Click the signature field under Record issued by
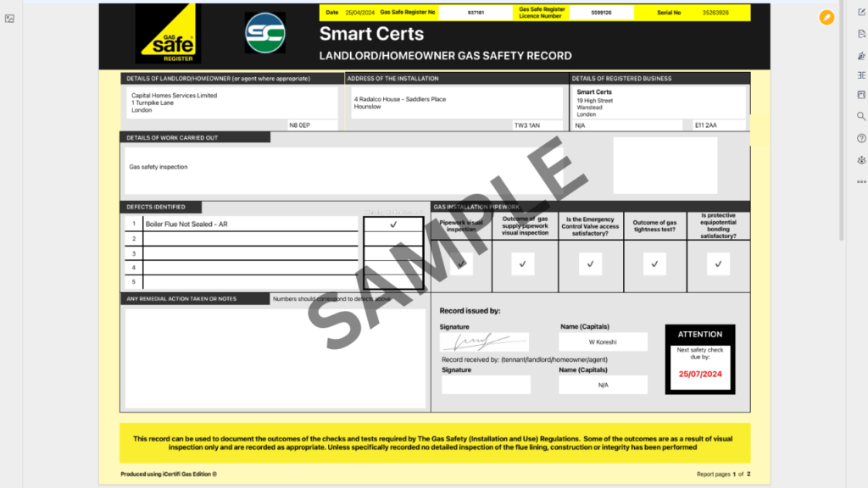This screenshot has height=488, width=868. coord(483,341)
